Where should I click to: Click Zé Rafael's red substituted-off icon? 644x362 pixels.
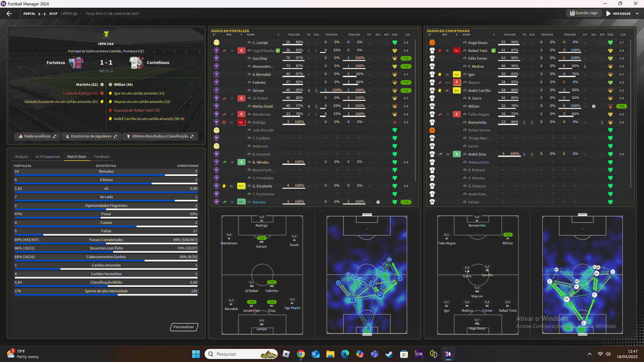click(241, 99)
